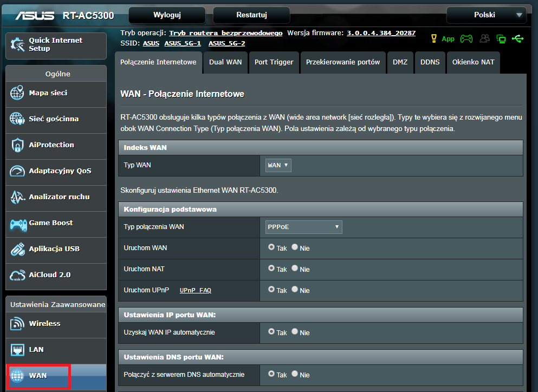The image size is (538, 392).
Task: Open the Mapa sieci network map icon
Action: tap(17, 93)
